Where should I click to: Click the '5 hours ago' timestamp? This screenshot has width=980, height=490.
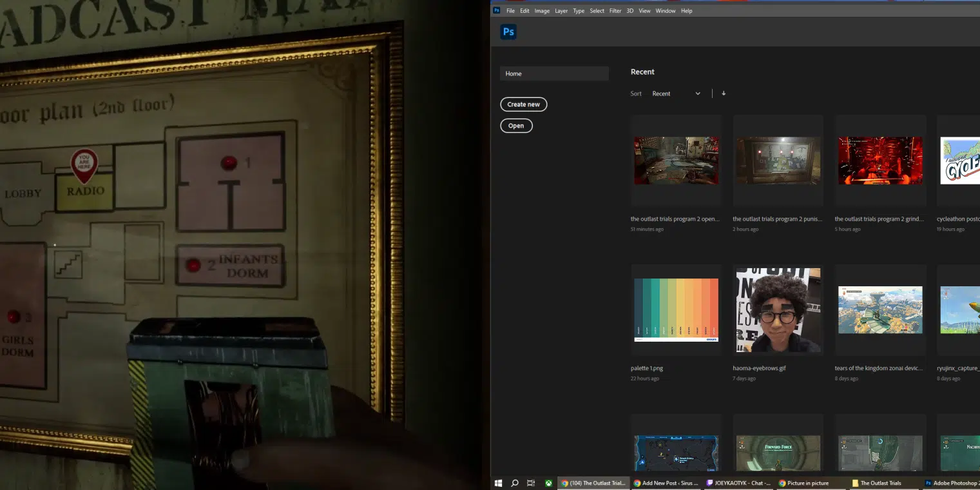[847, 230]
